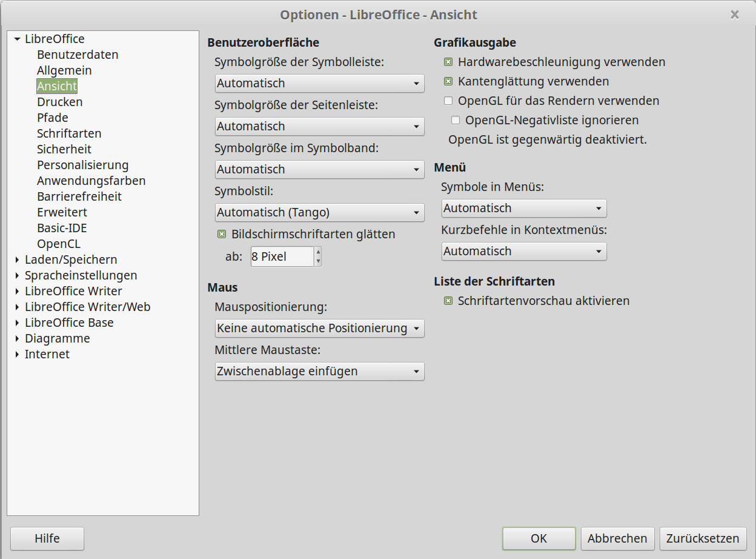Viewport: 756px width, 559px height.
Task: Select the Ansicht tree entry
Action: click(57, 86)
